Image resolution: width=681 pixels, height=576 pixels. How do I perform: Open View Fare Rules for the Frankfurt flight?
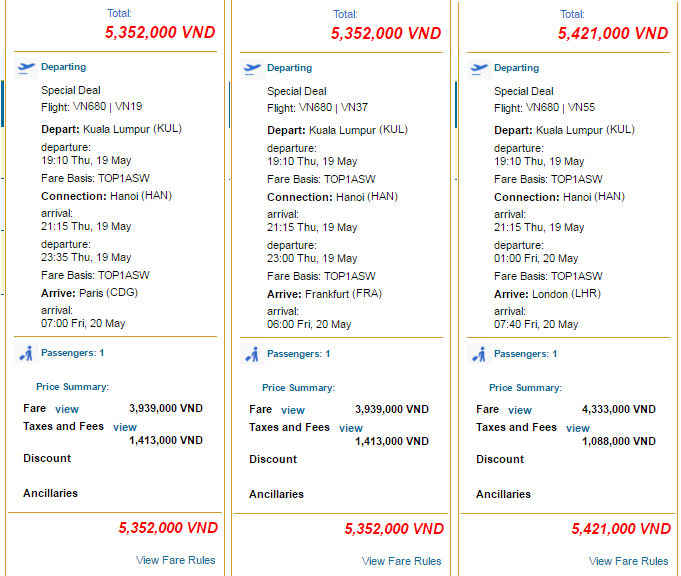pyautogui.click(x=401, y=561)
